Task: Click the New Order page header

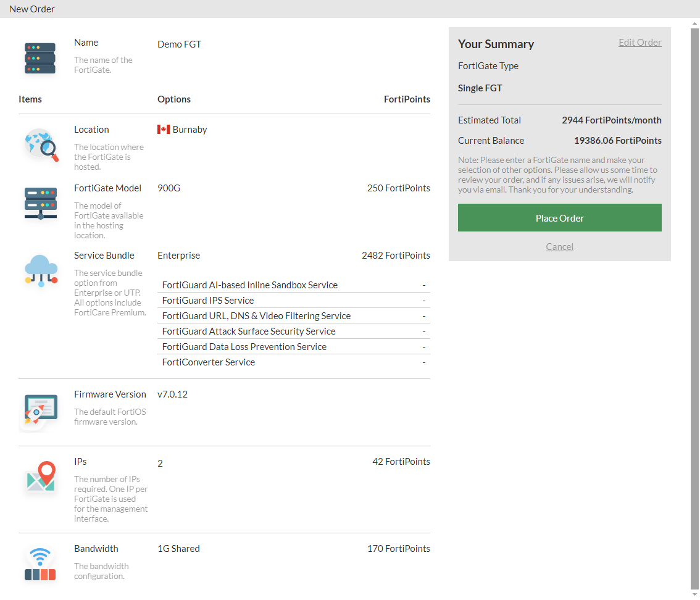Action: tap(31, 9)
